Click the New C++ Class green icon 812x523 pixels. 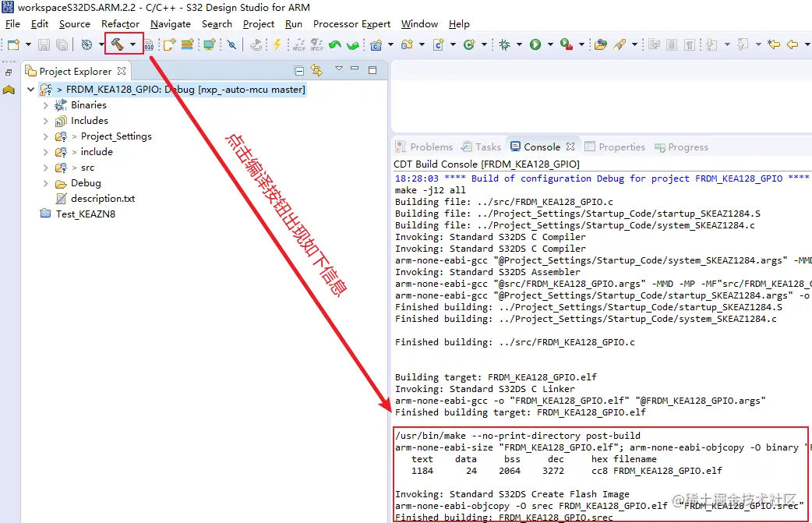[469, 44]
